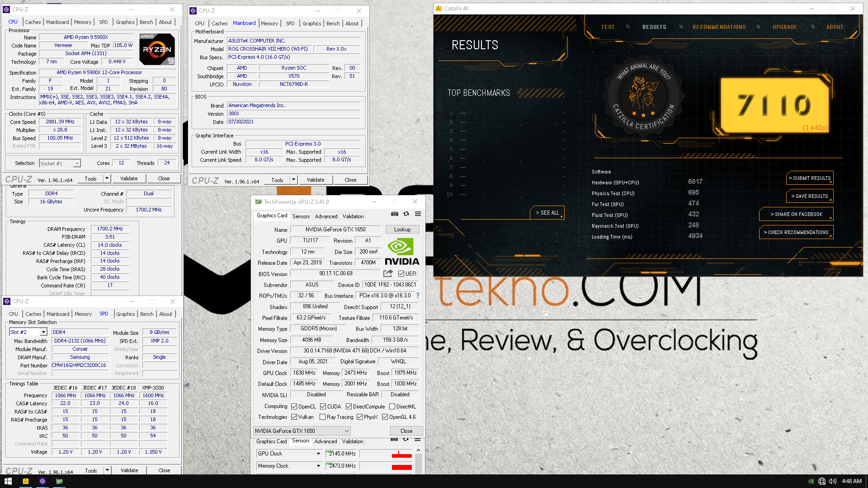Open the Socket #1 selection dropdown
This screenshot has height=488, width=868.
pos(60,164)
